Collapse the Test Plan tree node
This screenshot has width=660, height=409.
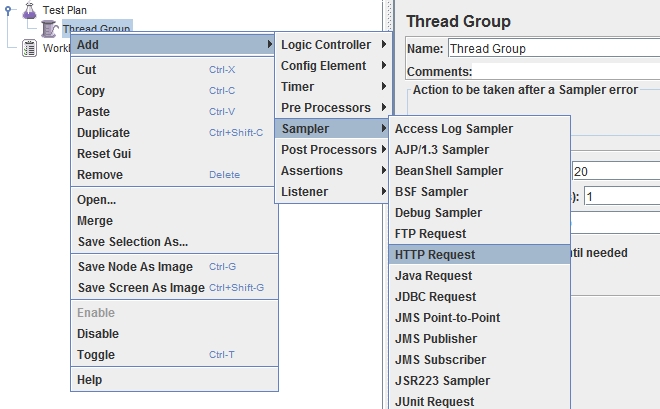[x=9, y=10]
